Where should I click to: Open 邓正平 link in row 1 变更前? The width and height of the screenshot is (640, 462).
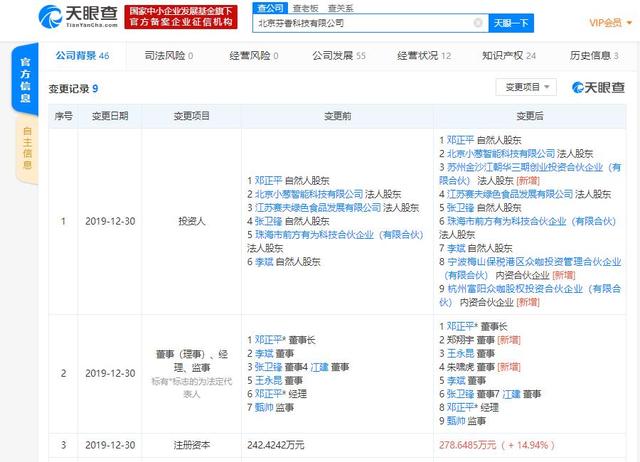(268, 180)
